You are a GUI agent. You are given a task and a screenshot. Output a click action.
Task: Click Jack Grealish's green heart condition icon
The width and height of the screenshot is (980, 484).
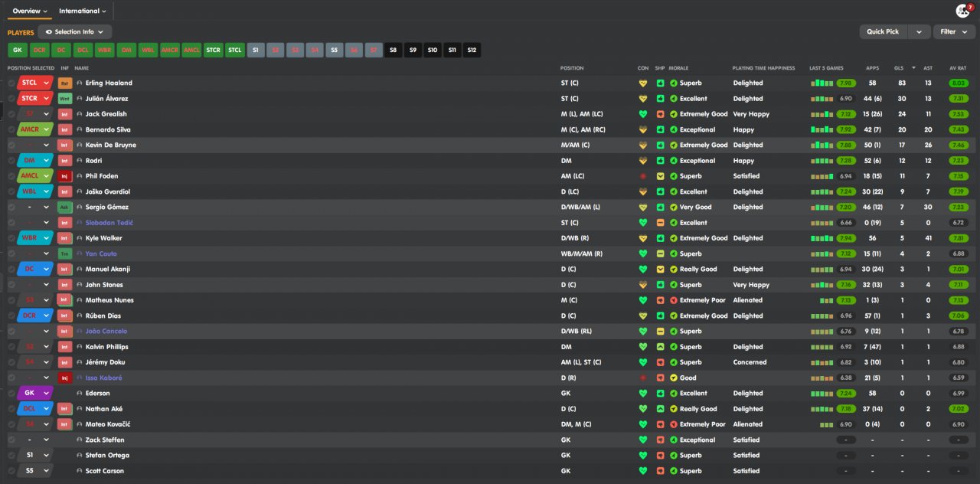(x=643, y=114)
